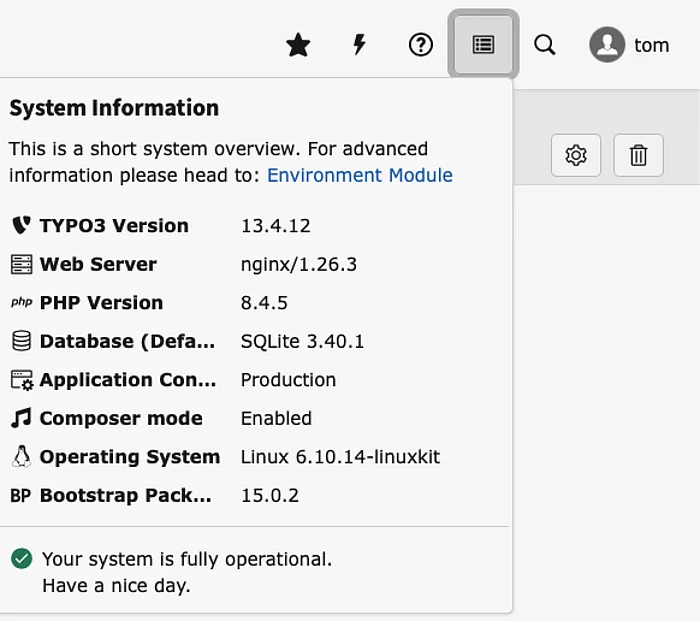This screenshot has height=621, width=700.
Task: Click the trash delete button
Action: tap(638, 155)
